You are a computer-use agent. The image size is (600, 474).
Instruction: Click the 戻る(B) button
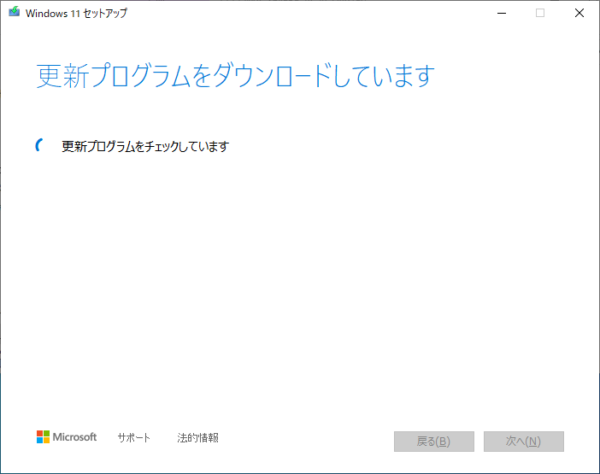tap(434, 441)
